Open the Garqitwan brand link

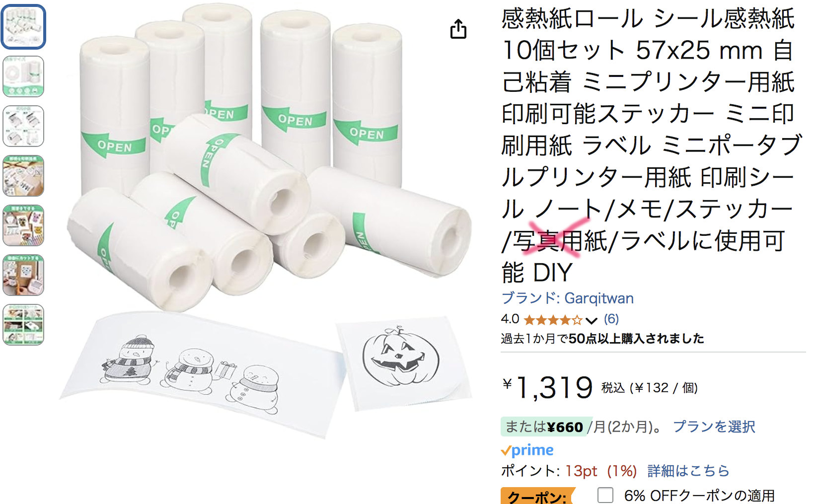coord(567,298)
